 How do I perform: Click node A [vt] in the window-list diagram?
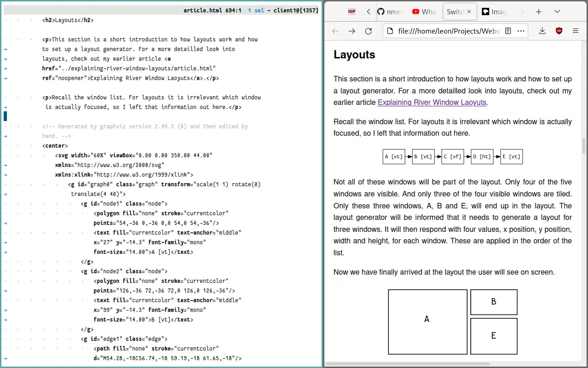click(394, 156)
